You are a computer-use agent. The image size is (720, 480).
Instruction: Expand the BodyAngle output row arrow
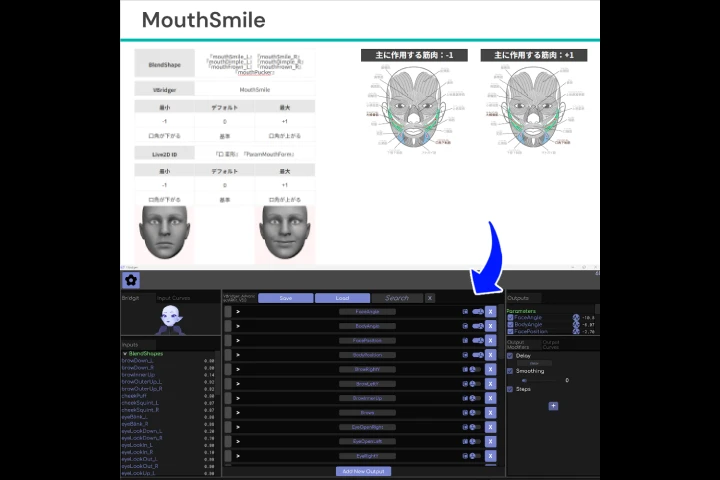(x=238, y=326)
